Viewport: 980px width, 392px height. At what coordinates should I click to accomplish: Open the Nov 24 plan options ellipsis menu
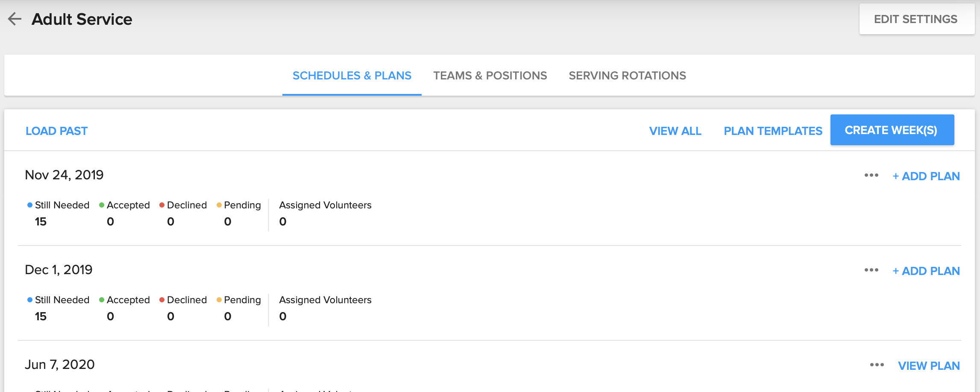pyautogui.click(x=871, y=176)
